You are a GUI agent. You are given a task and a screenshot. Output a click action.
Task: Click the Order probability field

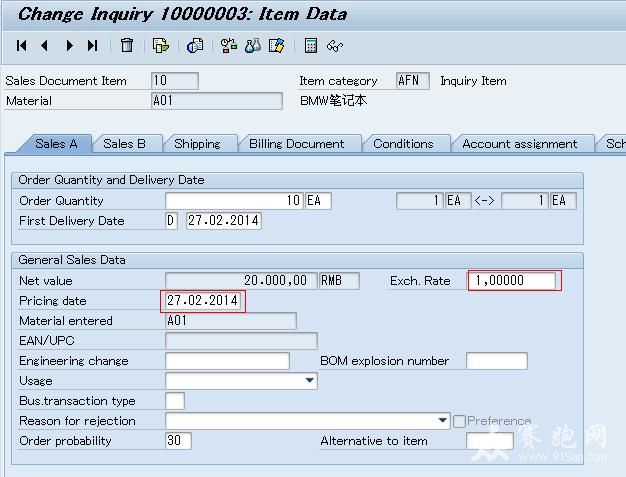point(178,440)
